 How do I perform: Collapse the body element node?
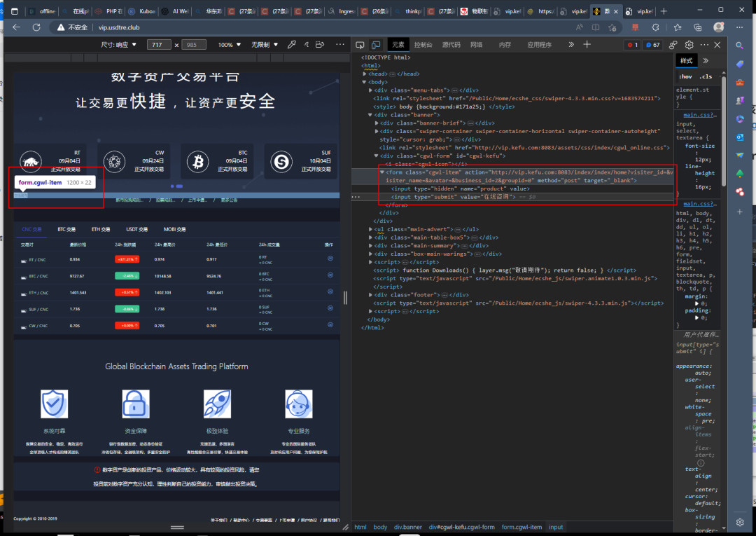click(365, 82)
